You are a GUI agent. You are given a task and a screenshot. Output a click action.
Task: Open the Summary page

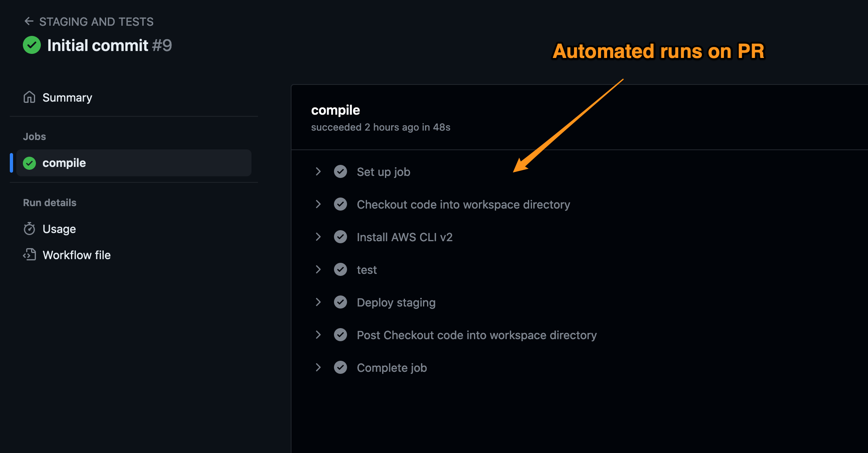click(67, 98)
